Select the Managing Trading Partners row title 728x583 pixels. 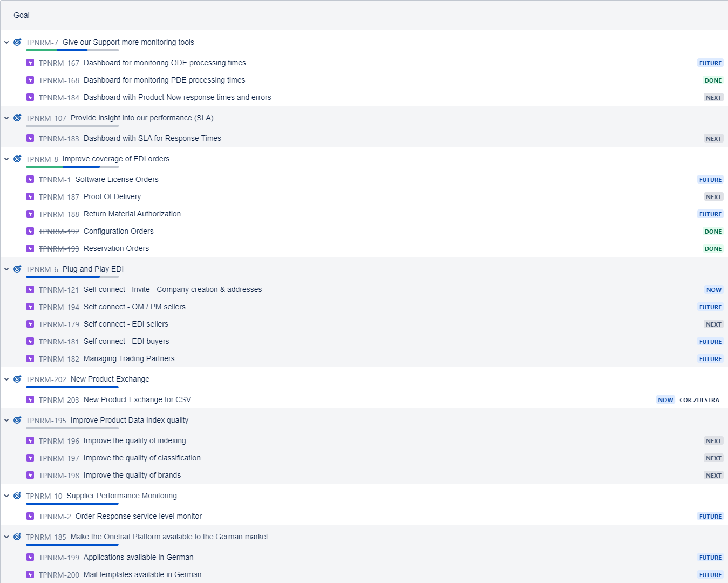[x=129, y=358]
